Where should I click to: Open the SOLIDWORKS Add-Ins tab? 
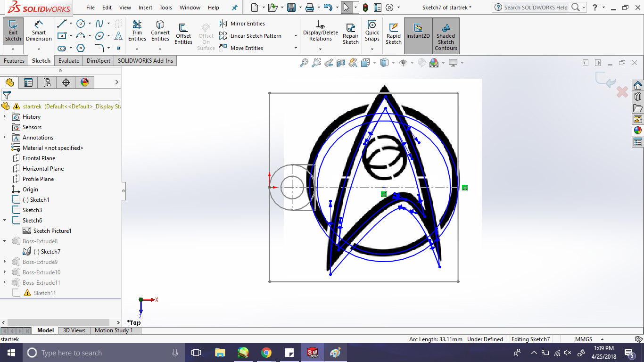145,60
